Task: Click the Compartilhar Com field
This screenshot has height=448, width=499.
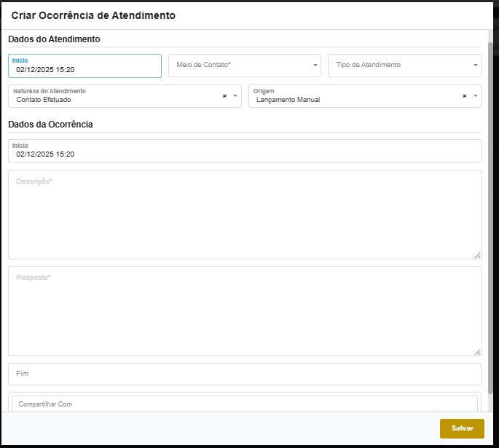Action: pyautogui.click(x=244, y=404)
